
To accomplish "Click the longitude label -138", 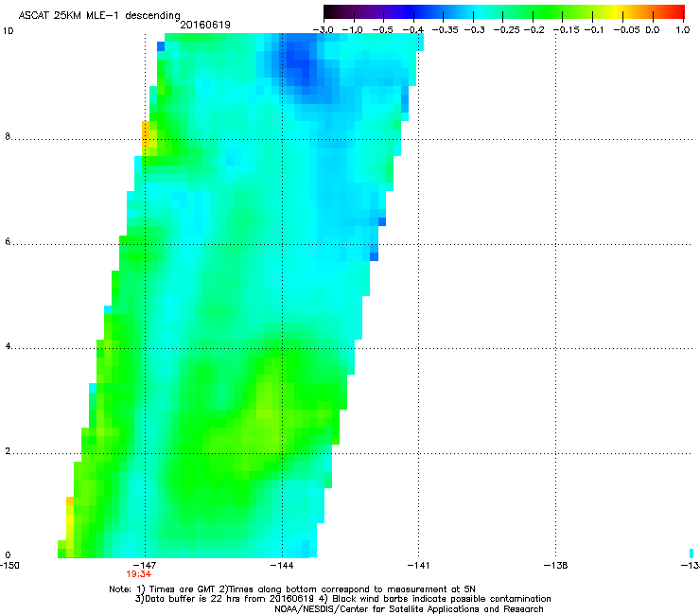I will [x=556, y=566].
